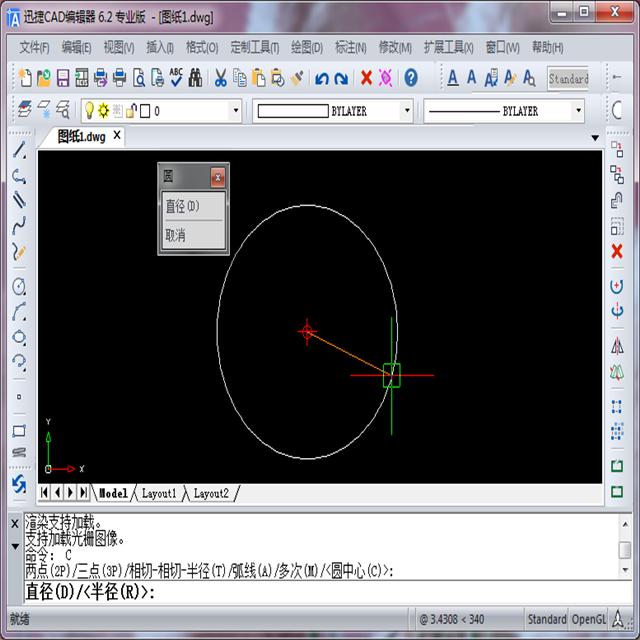Click the Spell check ABC icon
Image resolution: width=640 pixels, height=640 pixels.
tap(176, 78)
